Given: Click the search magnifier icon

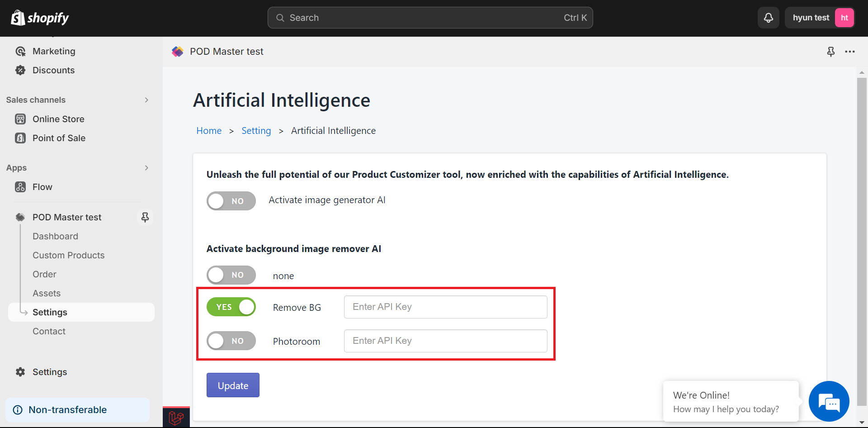Looking at the screenshot, I should [x=280, y=18].
